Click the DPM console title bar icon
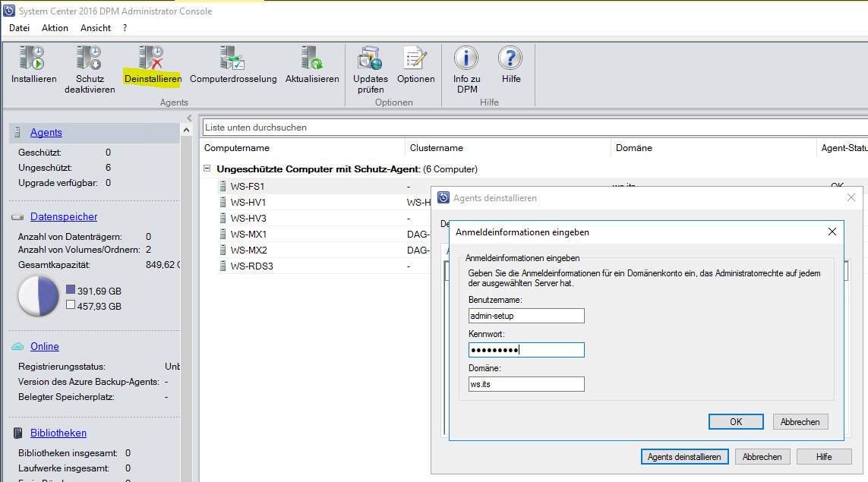This screenshot has width=868, height=482. coord(9,11)
